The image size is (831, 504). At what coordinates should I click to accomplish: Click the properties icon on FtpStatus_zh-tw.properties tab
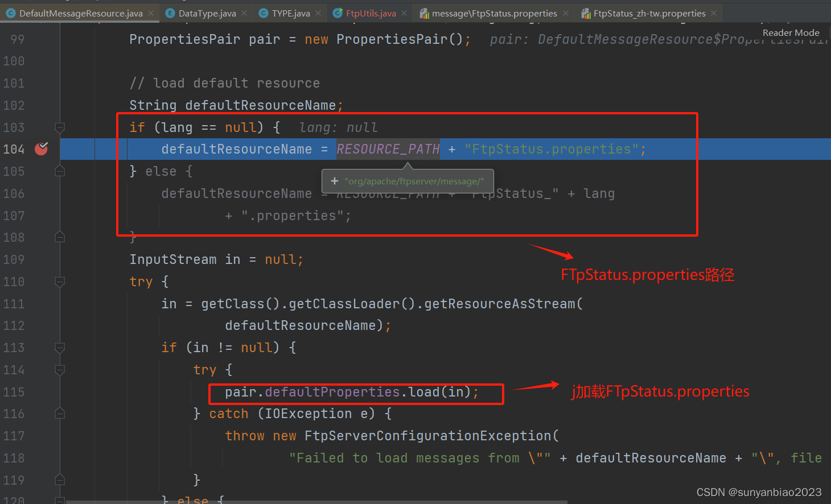[586, 12]
